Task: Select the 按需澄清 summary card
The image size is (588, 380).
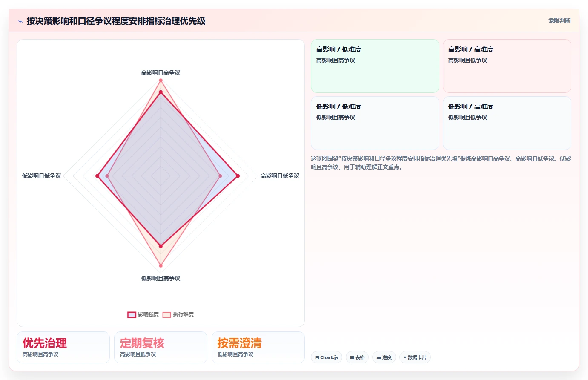Action: click(x=258, y=348)
